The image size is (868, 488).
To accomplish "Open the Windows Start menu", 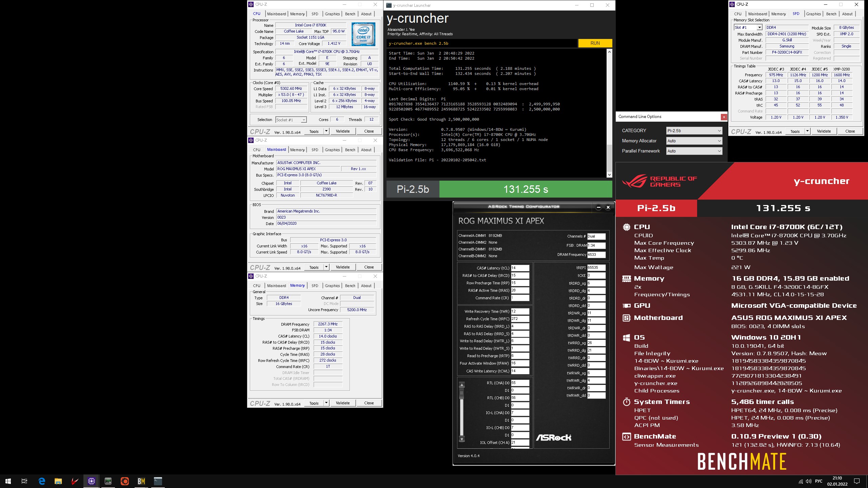I will 8,481.
